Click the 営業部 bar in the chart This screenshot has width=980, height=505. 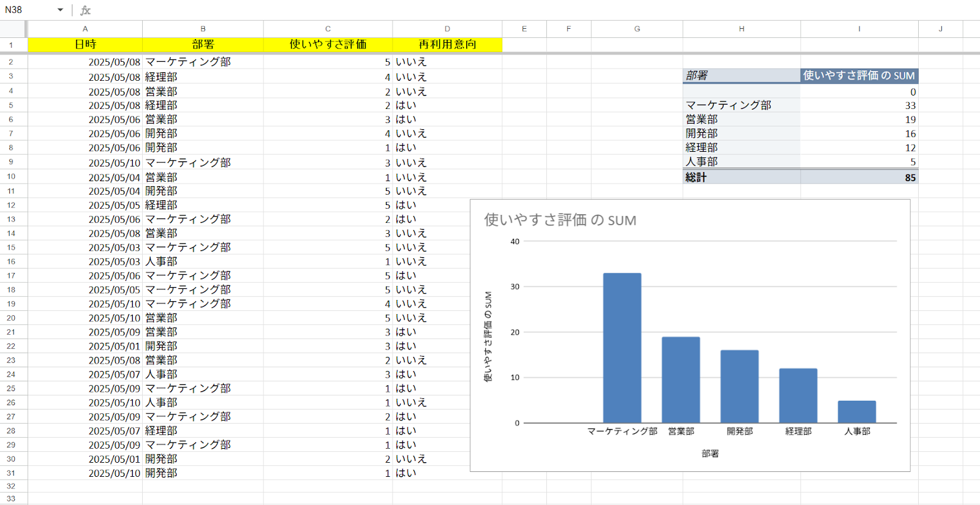pos(680,380)
